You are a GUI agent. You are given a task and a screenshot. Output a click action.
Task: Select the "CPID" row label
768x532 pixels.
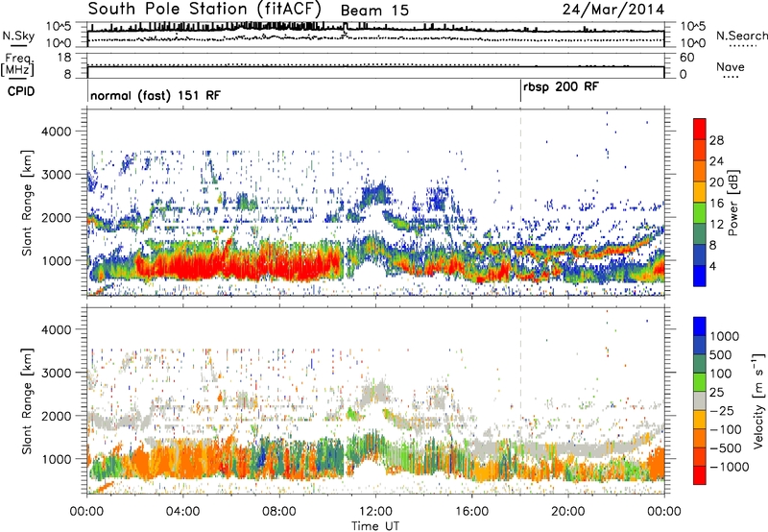21,91
